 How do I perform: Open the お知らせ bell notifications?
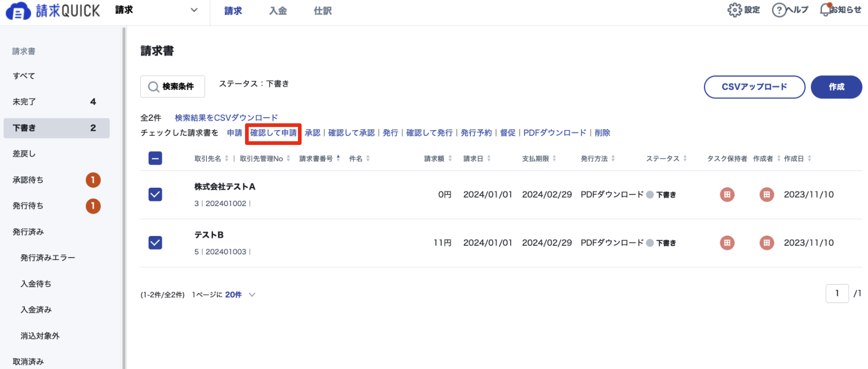pyautogui.click(x=826, y=10)
